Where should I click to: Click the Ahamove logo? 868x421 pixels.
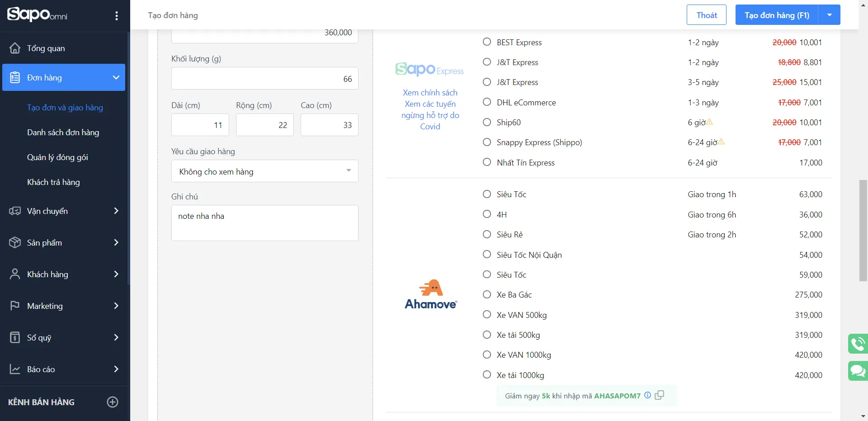point(431,294)
